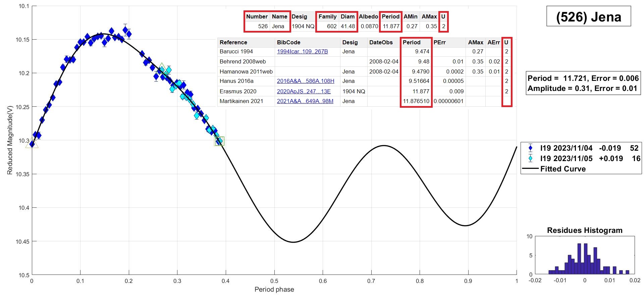Select the 'I19 2023/11/05' legend entry text
644x295 pixels.
point(566,158)
